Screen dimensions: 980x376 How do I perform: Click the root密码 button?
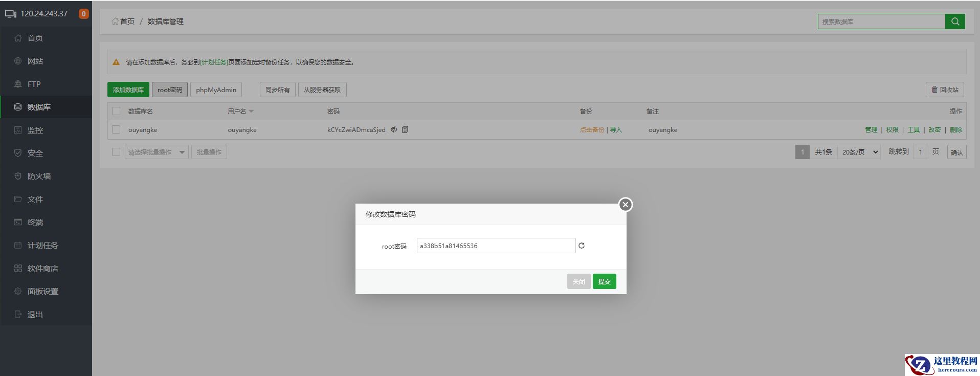point(170,90)
